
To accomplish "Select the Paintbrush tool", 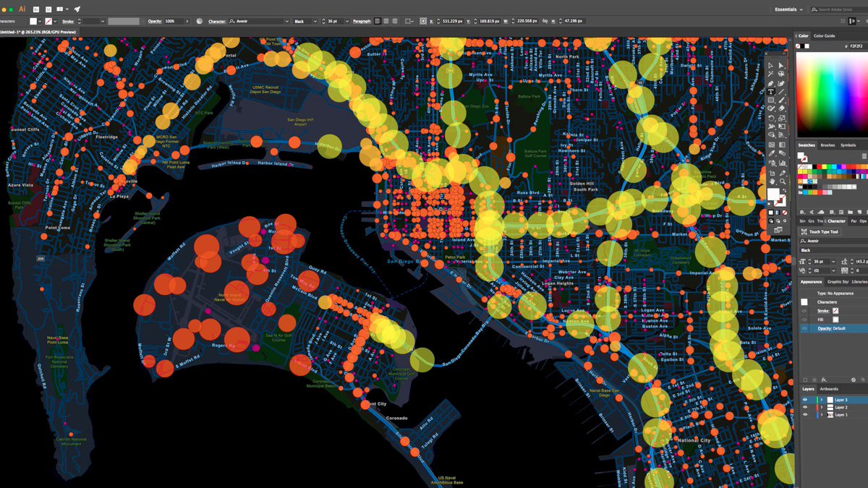I will (x=781, y=100).
